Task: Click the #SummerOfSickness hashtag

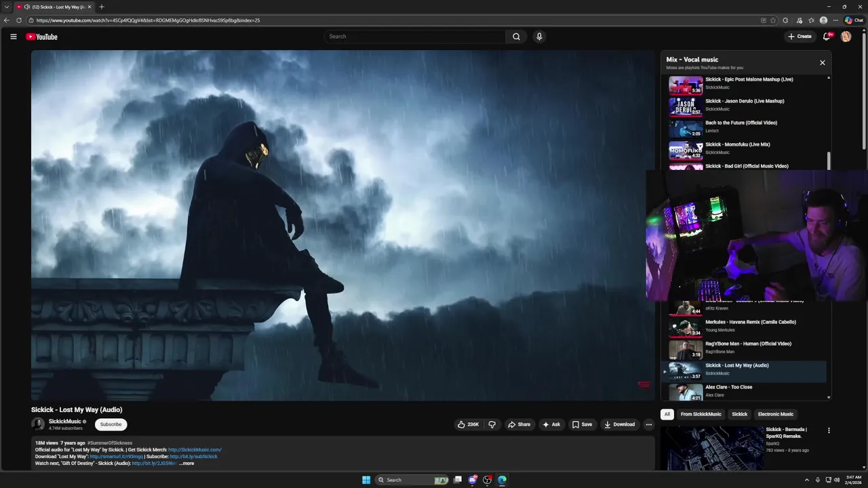Action: click(110, 443)
